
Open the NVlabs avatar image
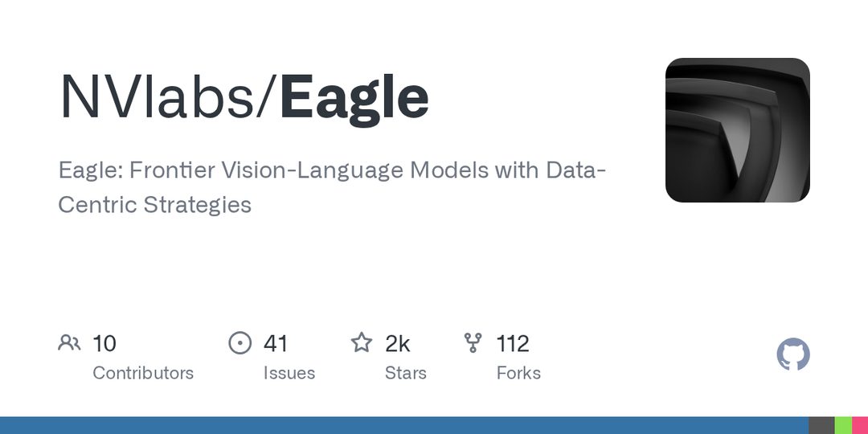coord(737,130)
